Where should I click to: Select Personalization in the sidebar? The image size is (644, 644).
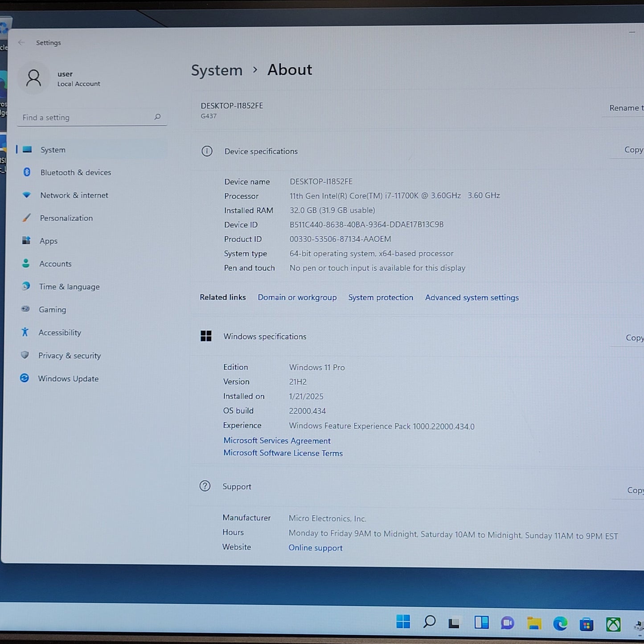[91, 218]
